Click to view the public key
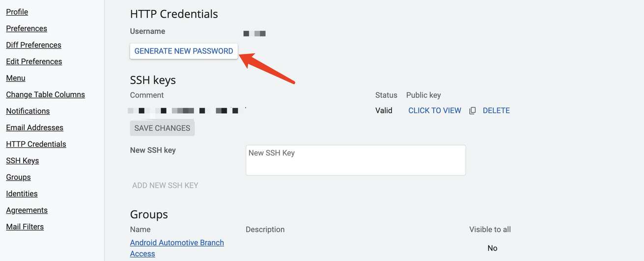Image resolution: width=644 pixels, height=261 pixels. point(435,111)
